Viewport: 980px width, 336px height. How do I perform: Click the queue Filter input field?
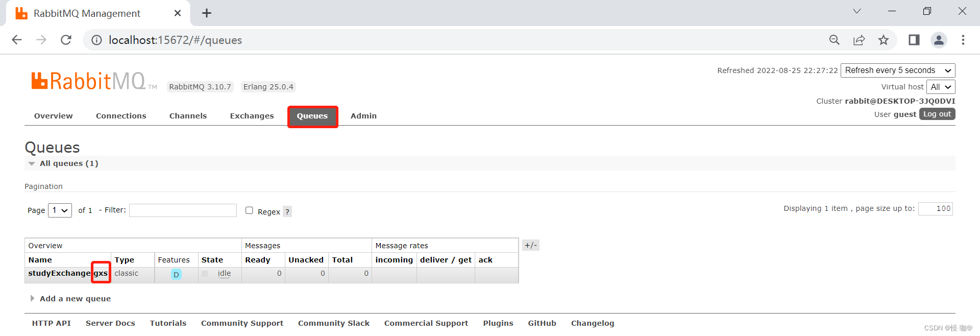(183, 210)
